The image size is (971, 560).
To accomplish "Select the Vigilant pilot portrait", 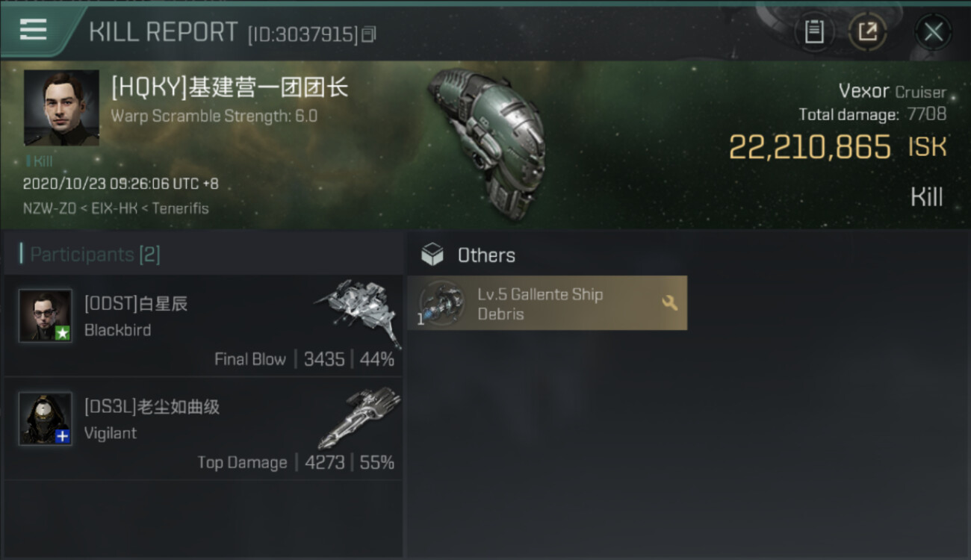I will click(46, 419).
